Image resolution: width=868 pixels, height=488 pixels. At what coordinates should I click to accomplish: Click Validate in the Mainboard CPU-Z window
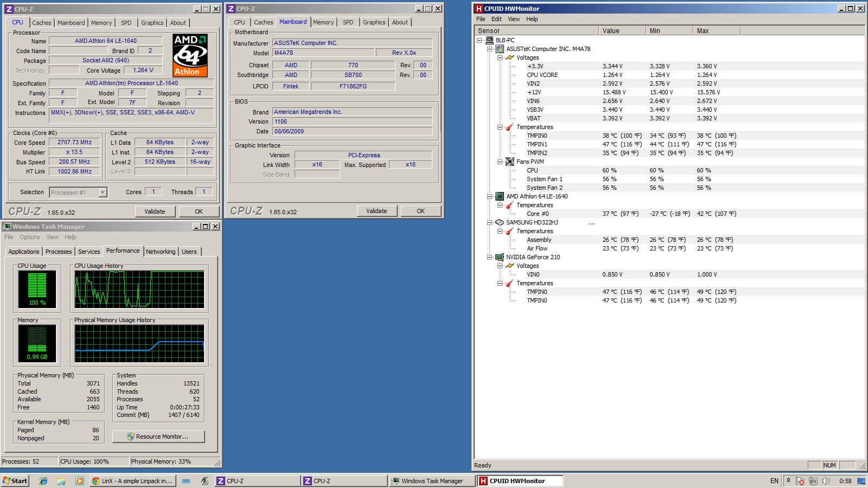[x=376, y=211]
